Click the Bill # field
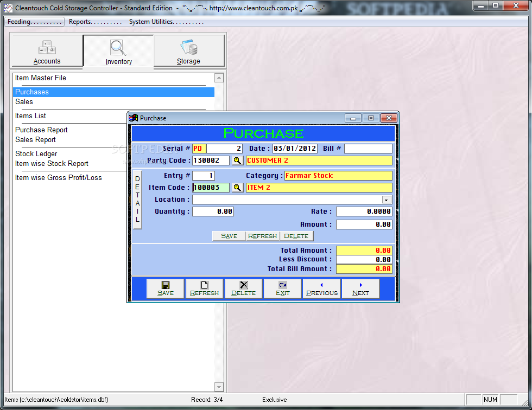Image resolution: width=532 pixels, height=410 pixels. (368, 149)
